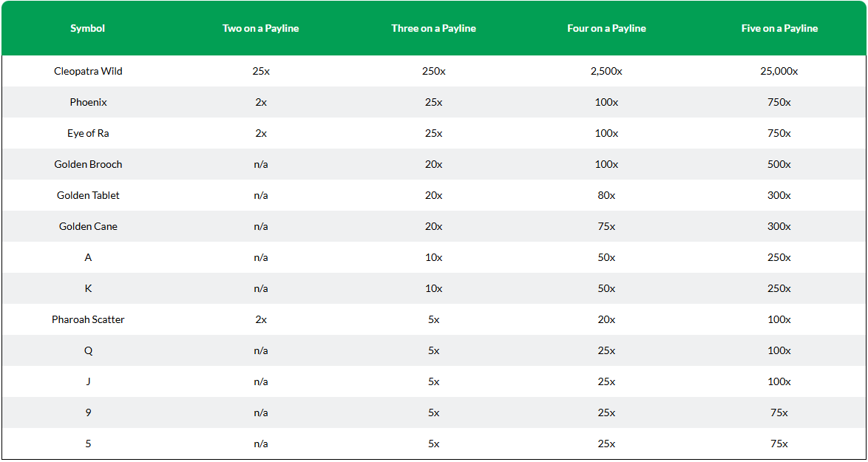Screen dimensions: 868x462
Task: Select the J symbol row label
Action: (88, 381)
